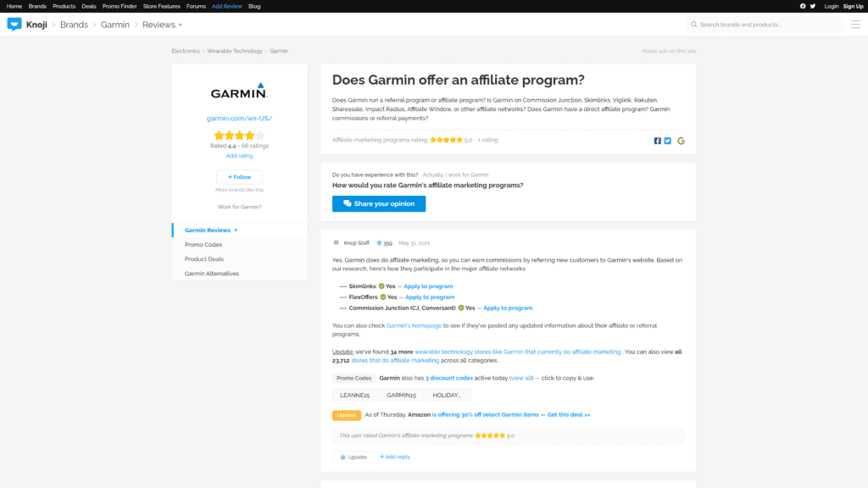Click Work for Garmin? link
The image size is (868, 488).
pyautogui.click(x=239, y=207)
